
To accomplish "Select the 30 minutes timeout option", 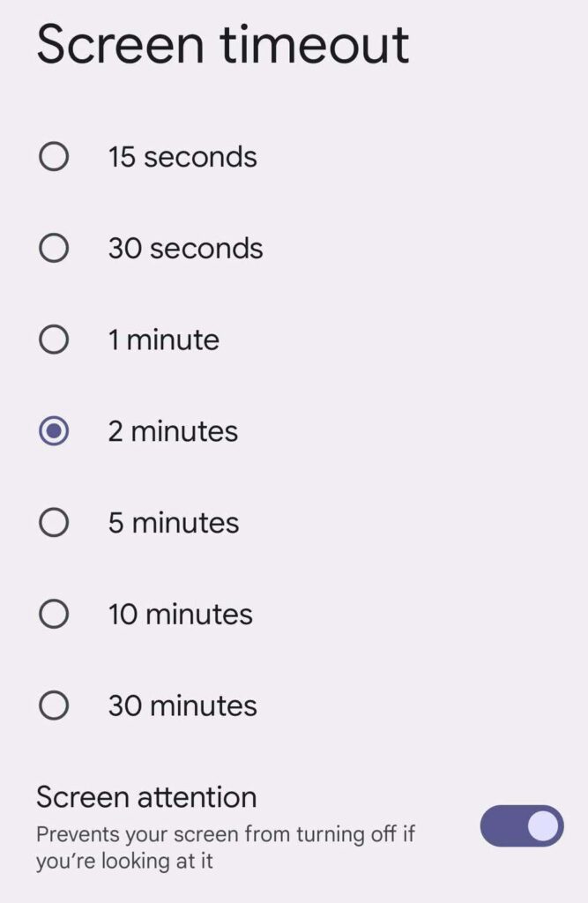I will [x=54, y=705].
